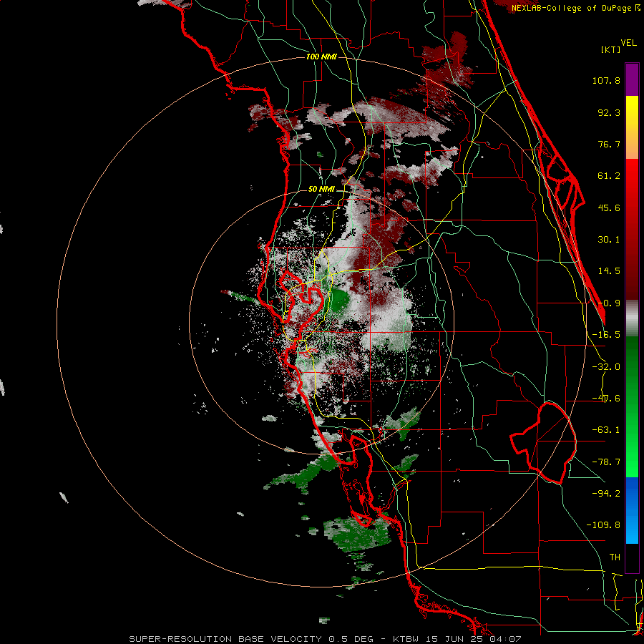Screen dimensions: 644x644
Task: Click the TH label on legend
Action: point(615,557)
